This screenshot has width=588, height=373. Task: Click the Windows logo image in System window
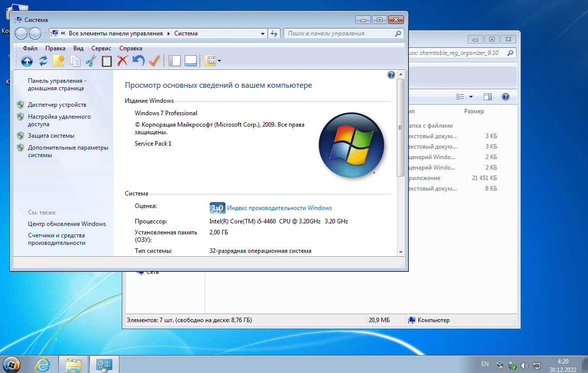(351, 145)
